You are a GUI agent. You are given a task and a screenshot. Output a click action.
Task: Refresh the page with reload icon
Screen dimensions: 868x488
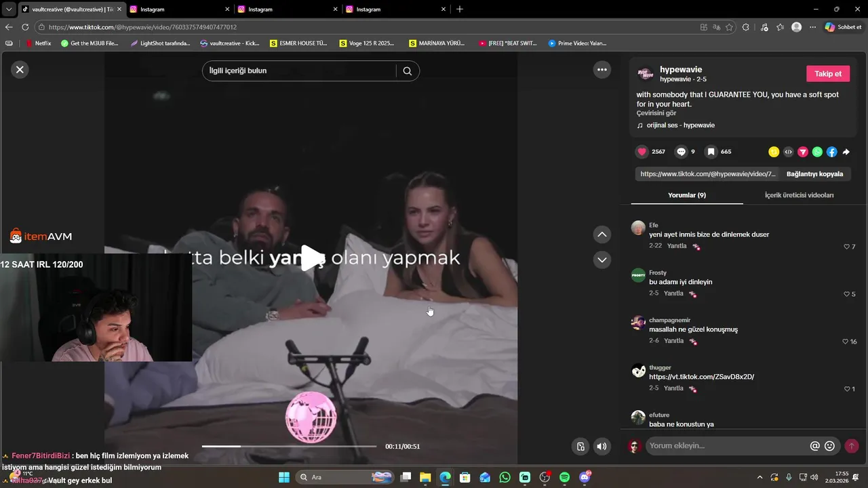coord(25,27)
